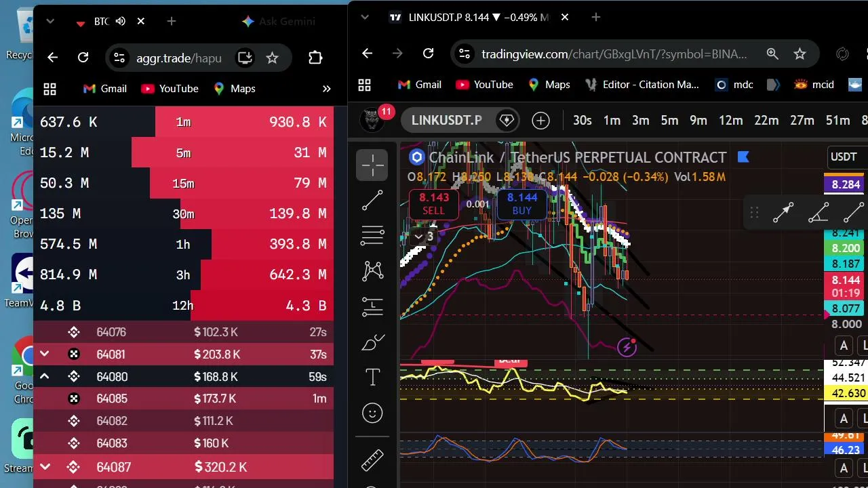Select the ruler measure tool
This screenshot has width=868, height=488.
[x=372, y=460]
